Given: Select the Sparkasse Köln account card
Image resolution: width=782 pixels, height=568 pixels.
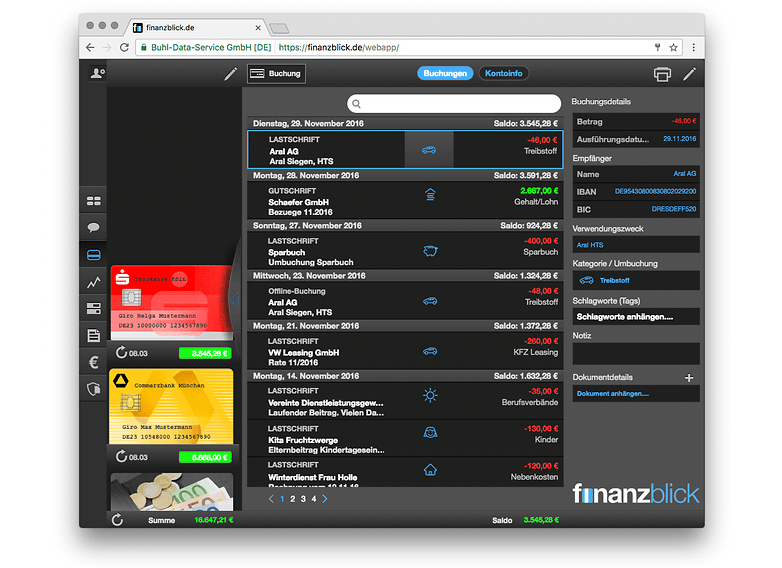Looking at the screenshot, I should (171, 302).
